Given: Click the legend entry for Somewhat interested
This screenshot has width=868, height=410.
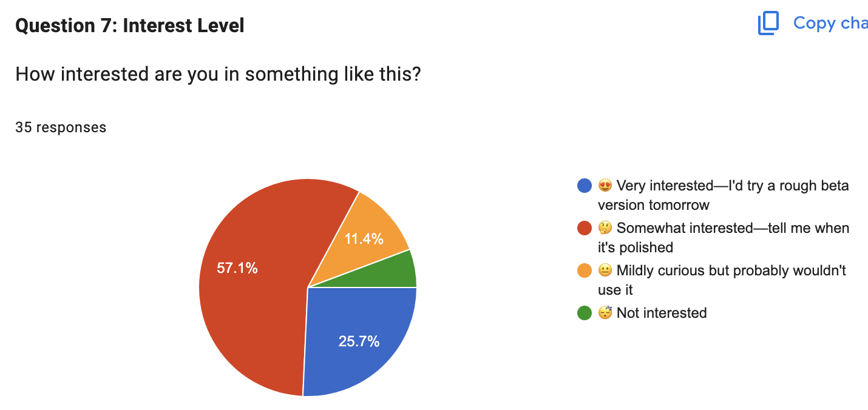Looking at the screenshot, I should [x=722, y=237].
